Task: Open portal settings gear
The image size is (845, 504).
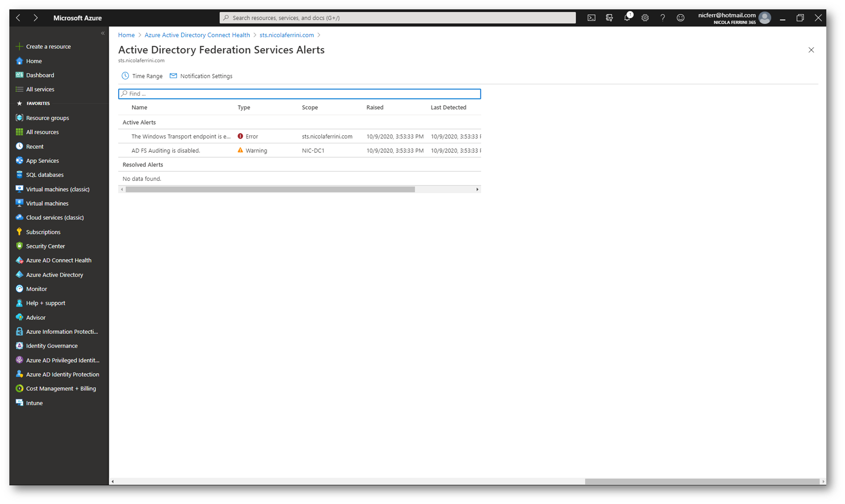Action: pyautogui.click(x=645, y=18)
